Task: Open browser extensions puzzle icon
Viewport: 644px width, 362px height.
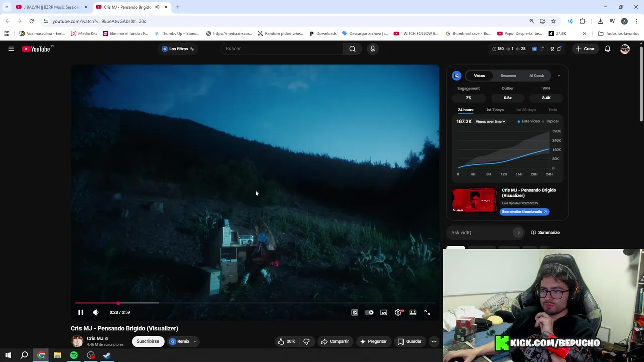Action: [583, 21]
